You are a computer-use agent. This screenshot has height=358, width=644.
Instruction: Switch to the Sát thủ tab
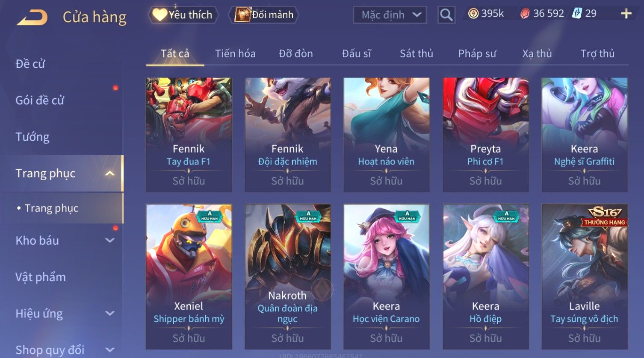416,54
